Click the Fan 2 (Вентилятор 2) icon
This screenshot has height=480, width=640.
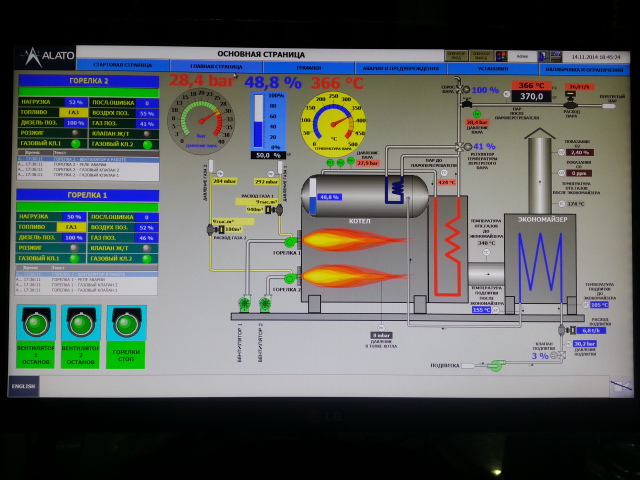(x=265, y=303)
